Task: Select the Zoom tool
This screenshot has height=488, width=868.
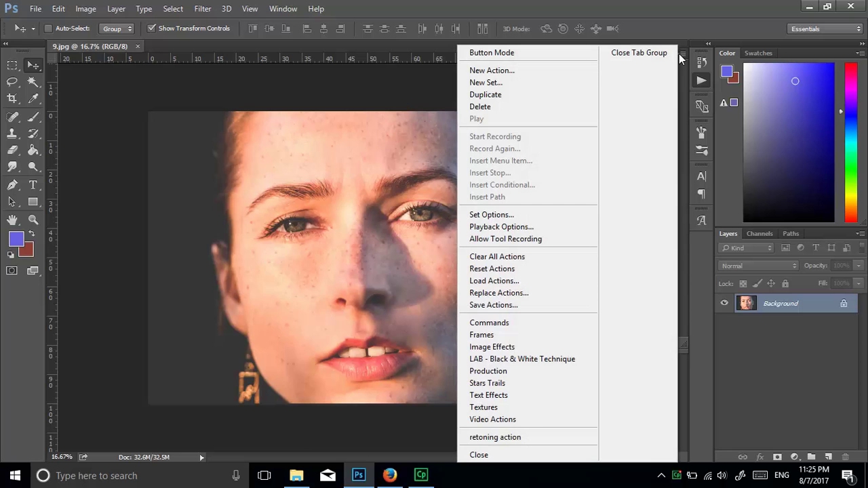Action: (x=33, y=220)
